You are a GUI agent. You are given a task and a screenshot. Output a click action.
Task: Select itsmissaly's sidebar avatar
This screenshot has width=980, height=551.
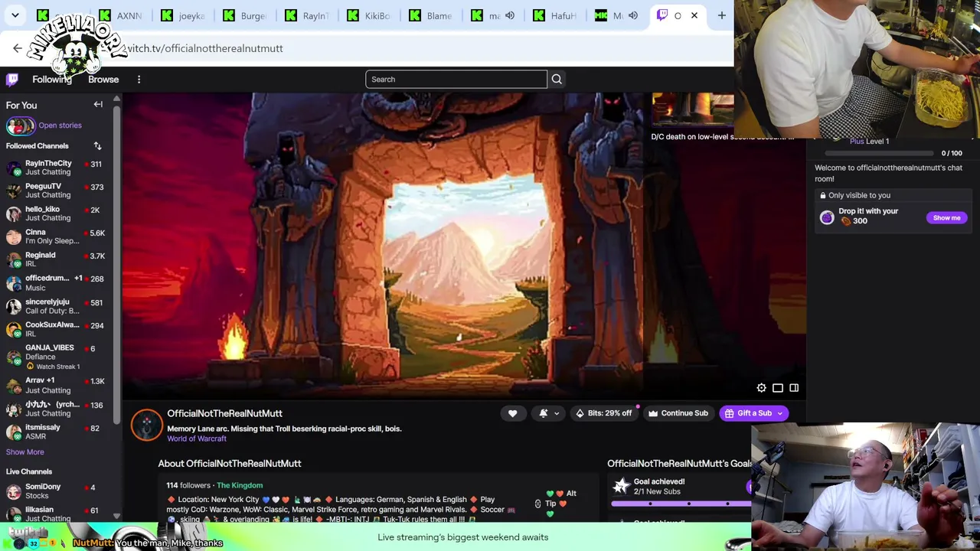14,432
